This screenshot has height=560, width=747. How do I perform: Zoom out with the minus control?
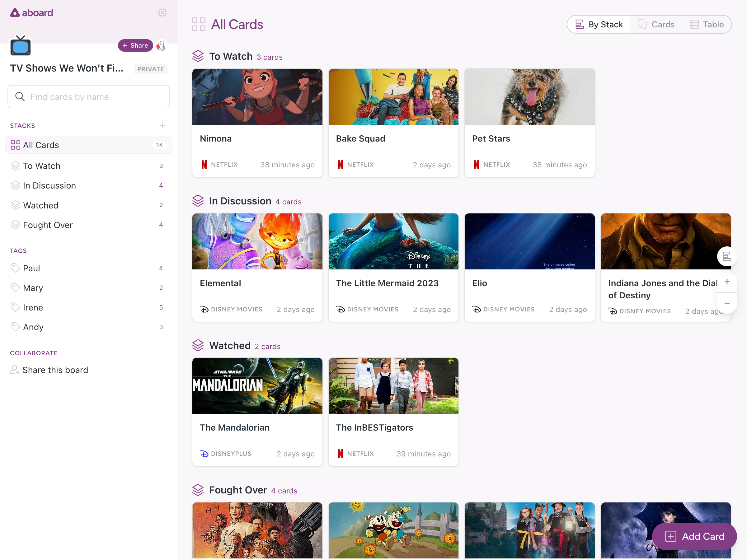(727, 303)
